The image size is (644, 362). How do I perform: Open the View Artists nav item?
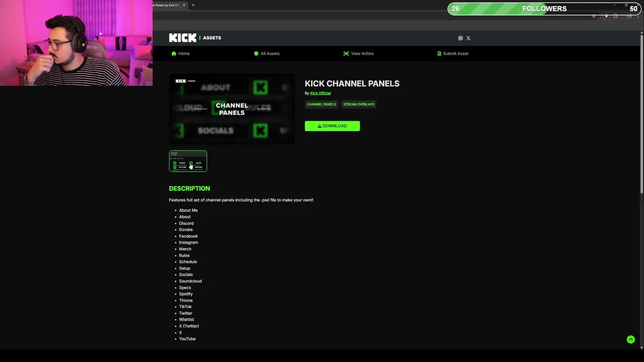pos(359,53)
